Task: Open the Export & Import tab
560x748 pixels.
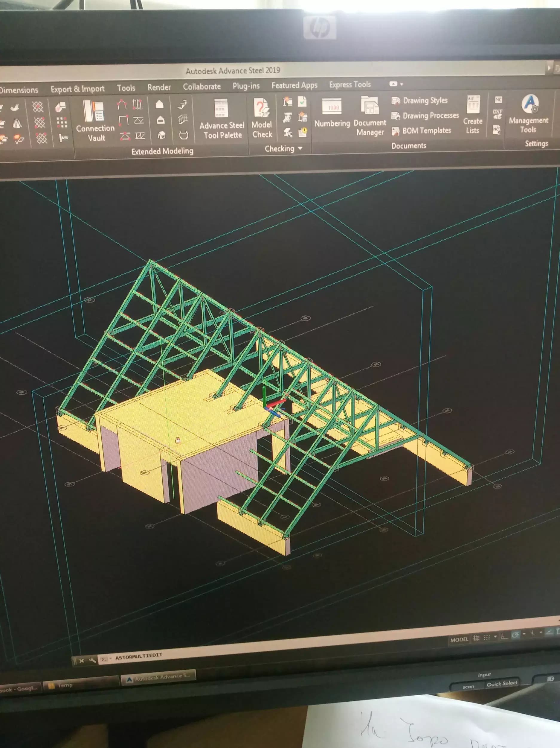Action: 77,89
